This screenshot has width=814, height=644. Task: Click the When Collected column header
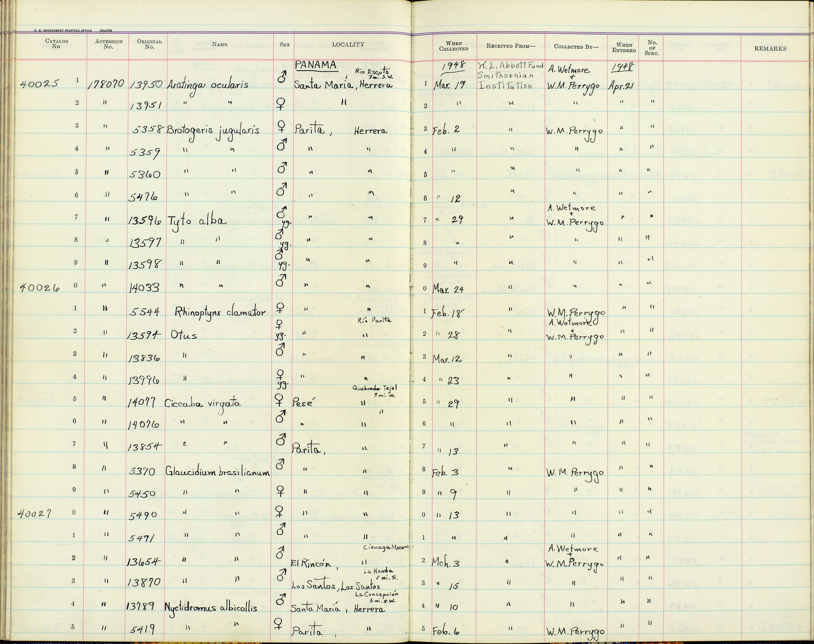coord(454,46)
